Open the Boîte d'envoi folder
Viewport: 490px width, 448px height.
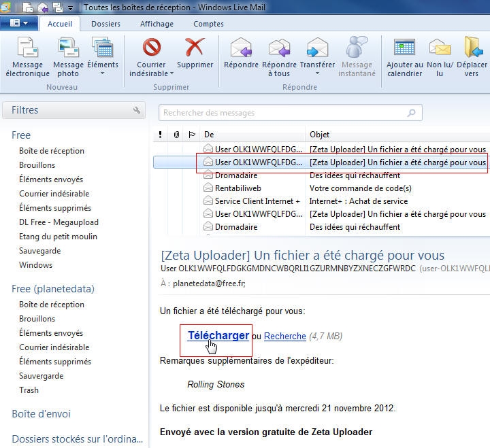[41, 414]
